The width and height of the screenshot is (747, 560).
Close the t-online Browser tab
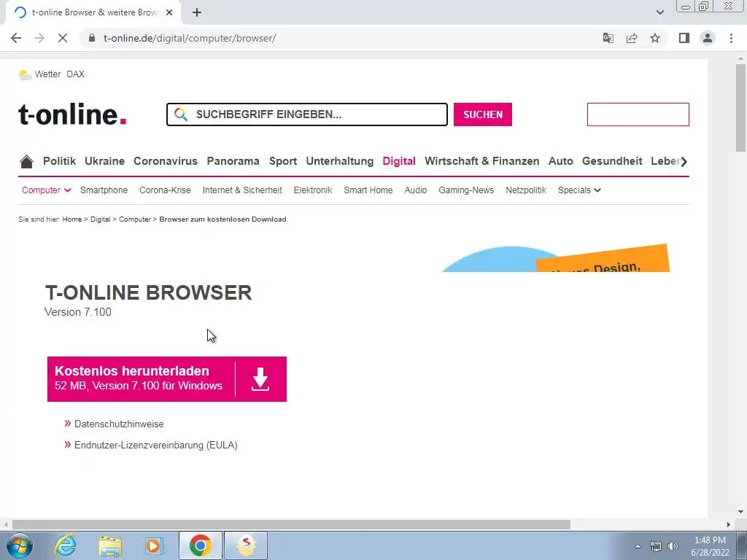tap(169, 12)
